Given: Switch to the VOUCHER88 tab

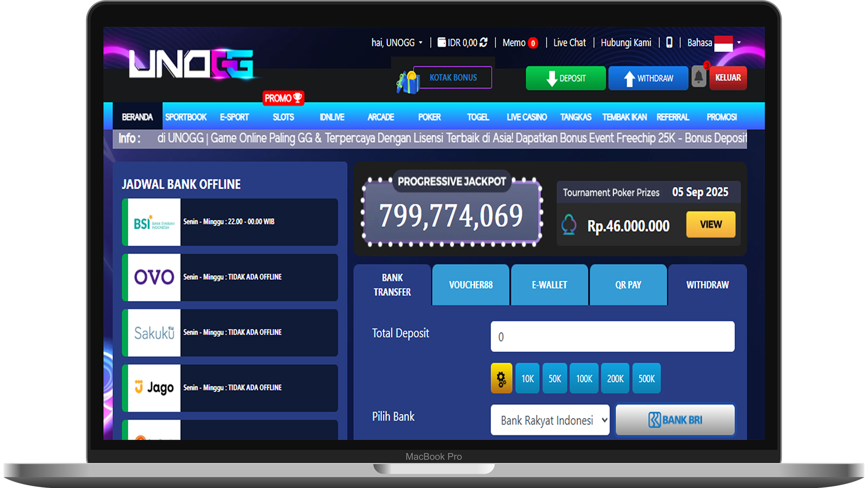Looking at the screenshot, I should (x=471, y=285).
